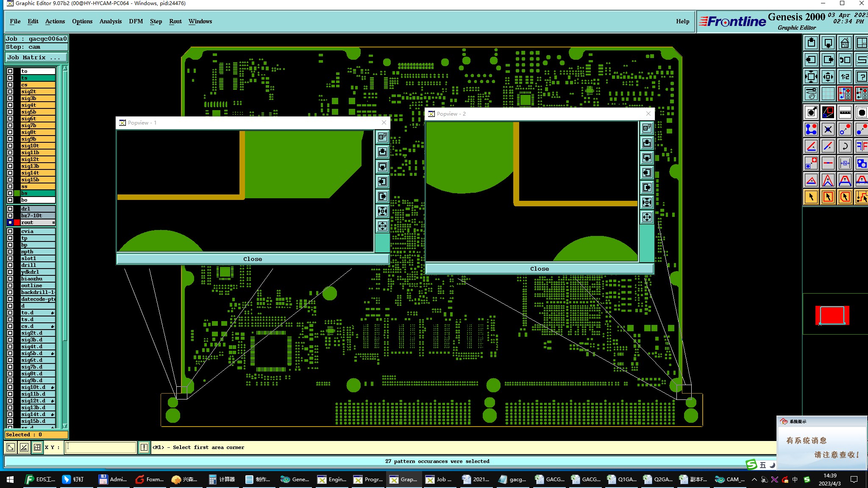868x488 pixels.
Task: Select the ruler measure tool
Action: (x=845, y=112)
